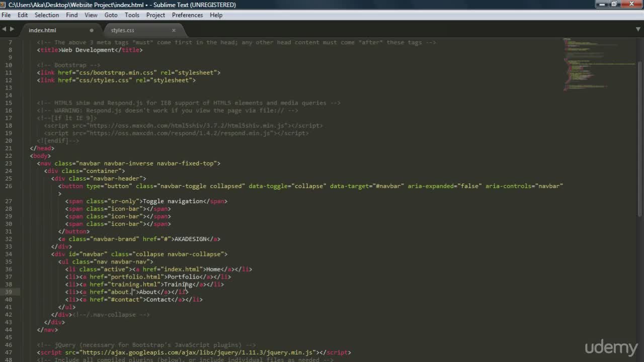Image resolution: width=644 pixels, height=362 pixels.
Task: Close the styles.css tab
Action: (174, 30)
